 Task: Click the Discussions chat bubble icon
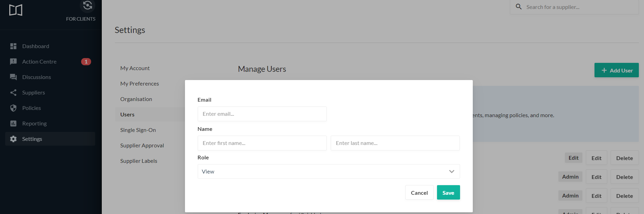13,77
